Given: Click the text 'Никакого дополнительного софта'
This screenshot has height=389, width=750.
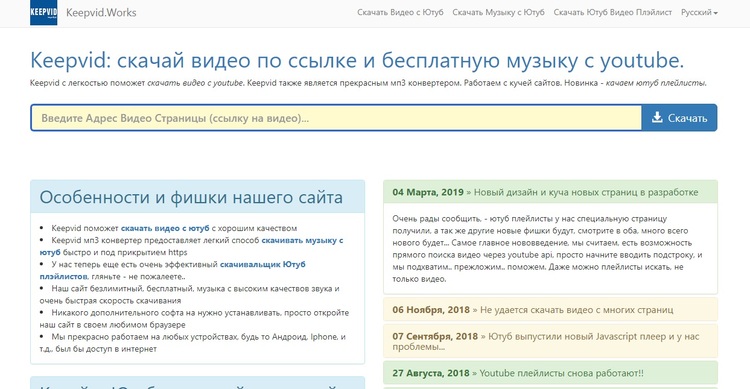Looking at the screenshot, I should (116, 312).
